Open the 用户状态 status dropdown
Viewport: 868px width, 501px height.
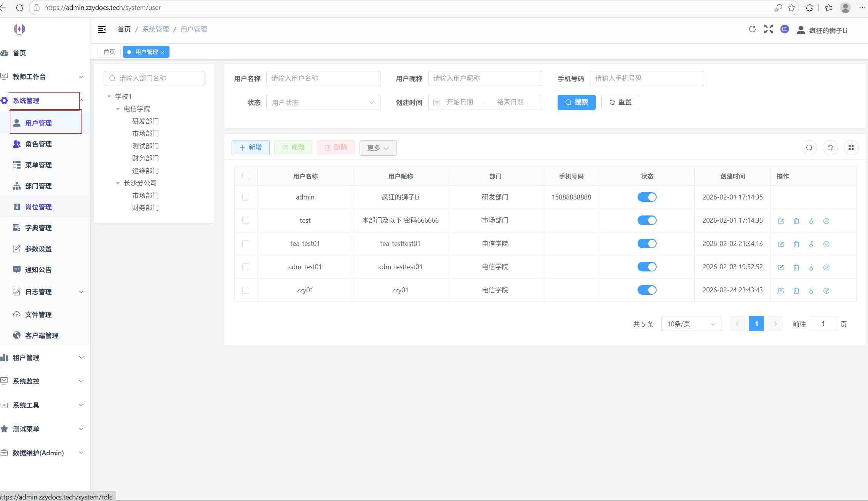[323, 102]
